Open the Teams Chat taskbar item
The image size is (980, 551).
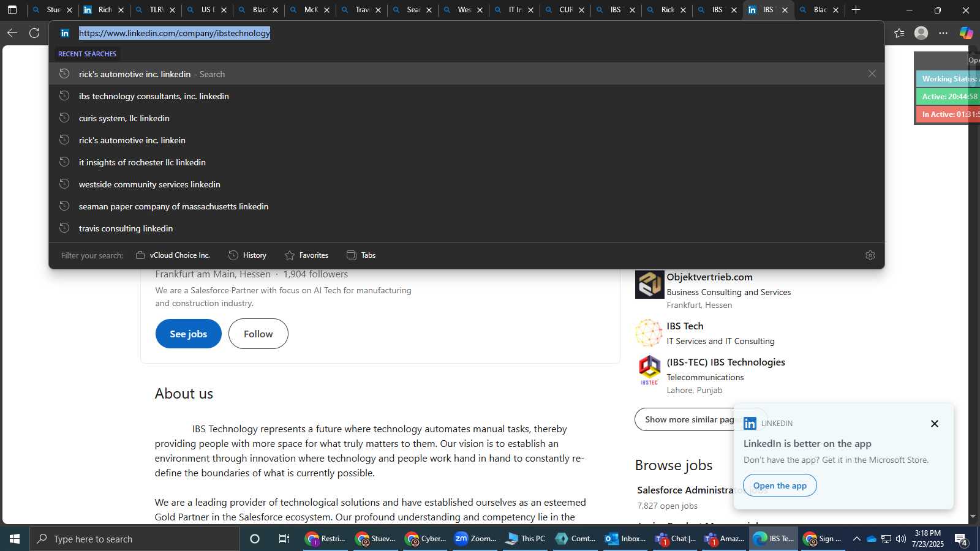point(675,539)
